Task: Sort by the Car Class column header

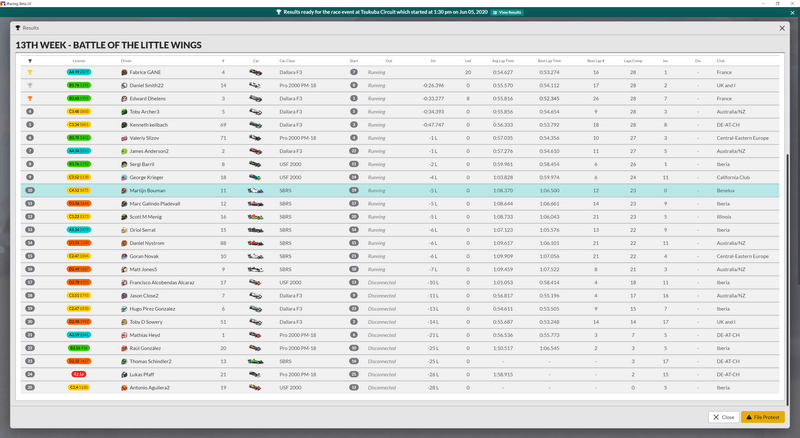Action: (x=287, y=61)
